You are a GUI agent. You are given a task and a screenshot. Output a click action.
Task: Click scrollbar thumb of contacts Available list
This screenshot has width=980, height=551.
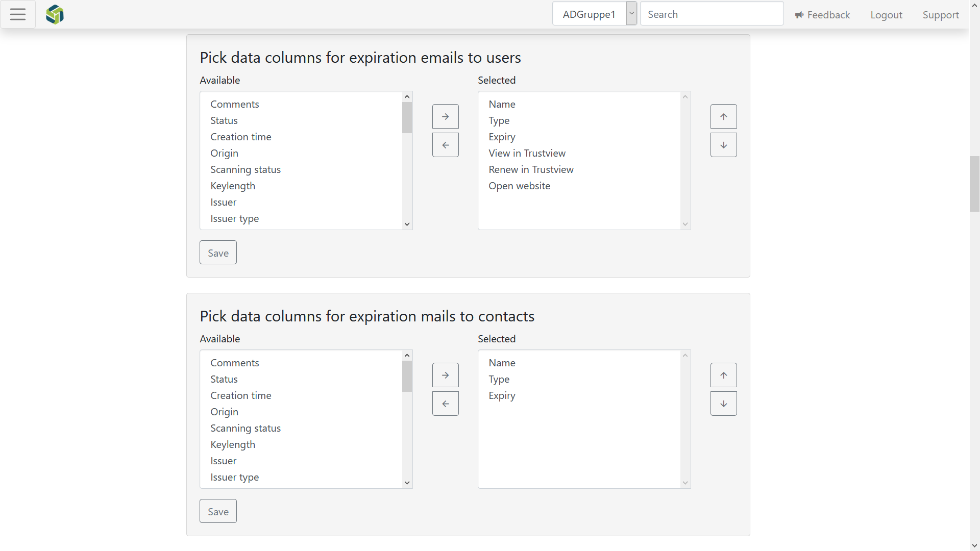click(x=407, y=377)
